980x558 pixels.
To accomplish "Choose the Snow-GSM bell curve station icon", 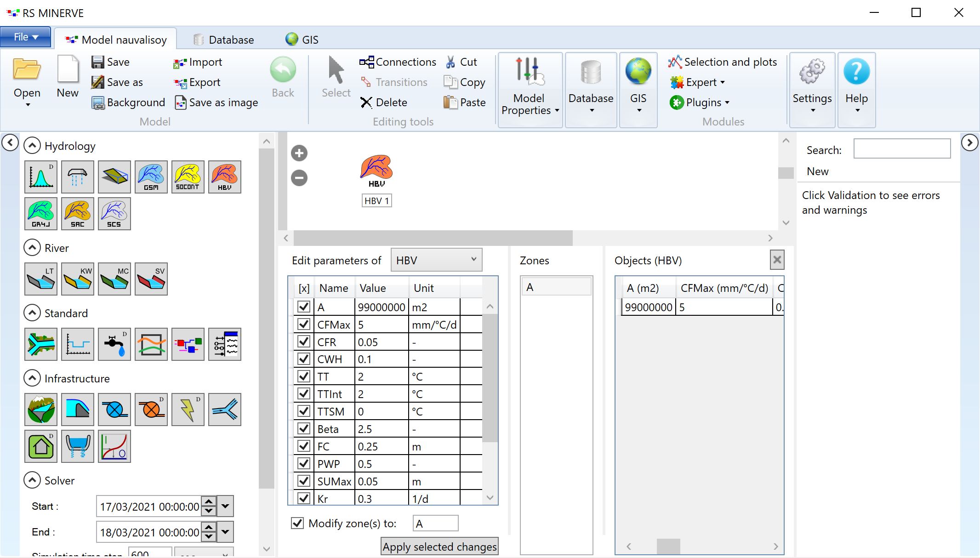I will pos(41,177).
